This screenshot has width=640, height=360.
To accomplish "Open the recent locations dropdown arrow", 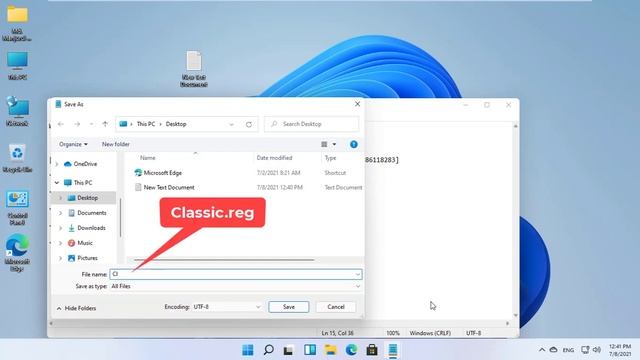I will (x=91, y=124).
